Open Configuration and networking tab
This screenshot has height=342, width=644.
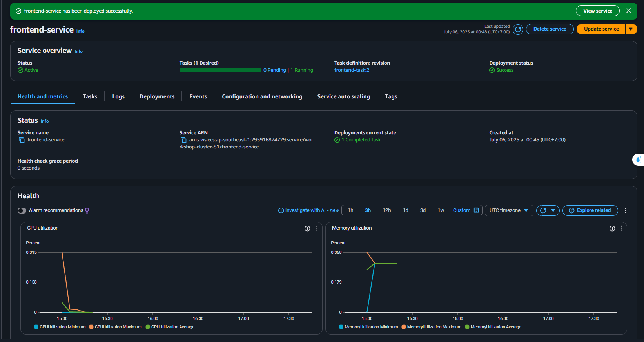(x=262, y=96)
